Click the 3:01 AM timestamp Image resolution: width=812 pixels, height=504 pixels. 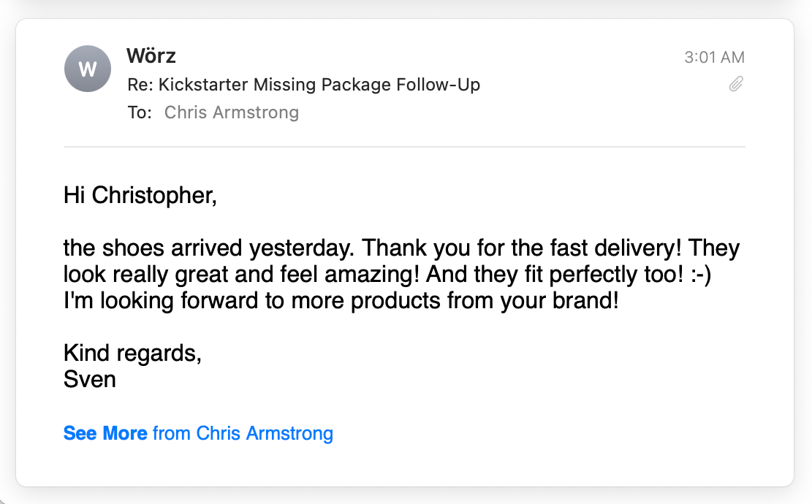[x=714, y=57]
